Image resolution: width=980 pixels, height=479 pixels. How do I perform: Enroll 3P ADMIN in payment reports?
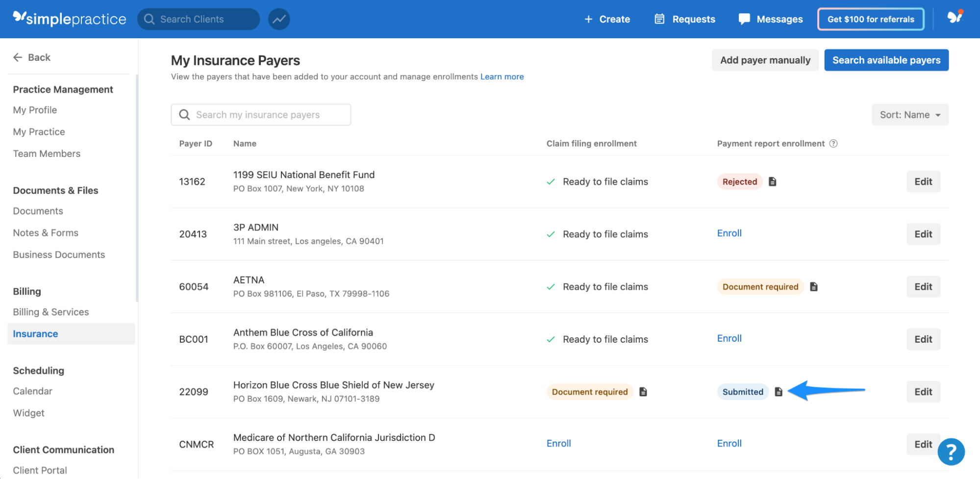click(x=729, y=233)
